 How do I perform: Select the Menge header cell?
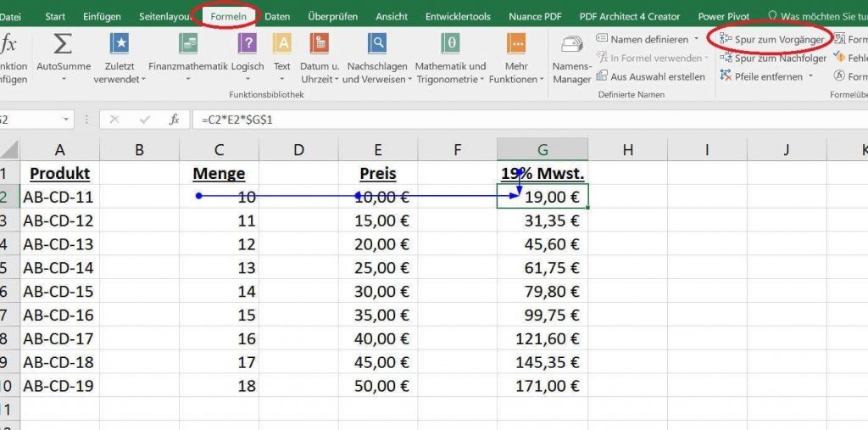point(220,173)
